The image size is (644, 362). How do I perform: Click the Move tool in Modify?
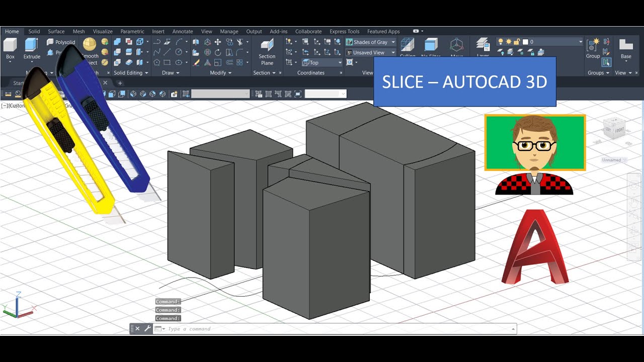(218, 42)
